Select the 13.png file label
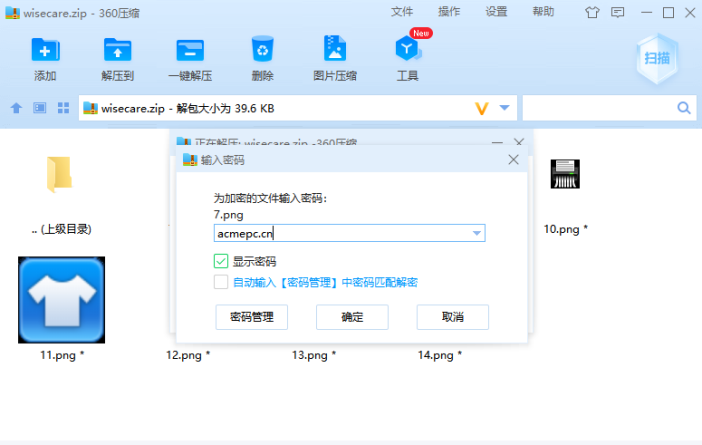 pyautogui.click(x=314, y=355)
